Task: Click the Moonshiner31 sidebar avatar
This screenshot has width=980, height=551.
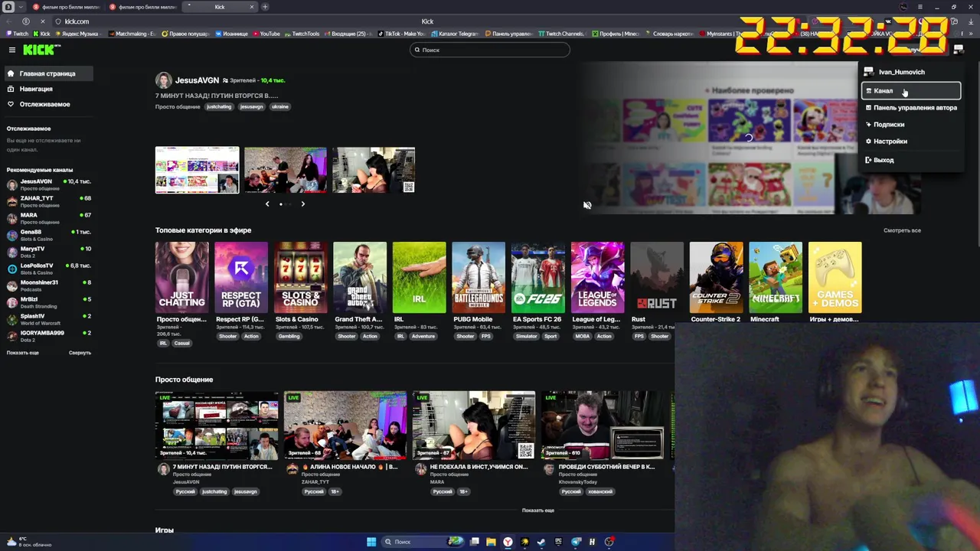Action: point(12,285)
